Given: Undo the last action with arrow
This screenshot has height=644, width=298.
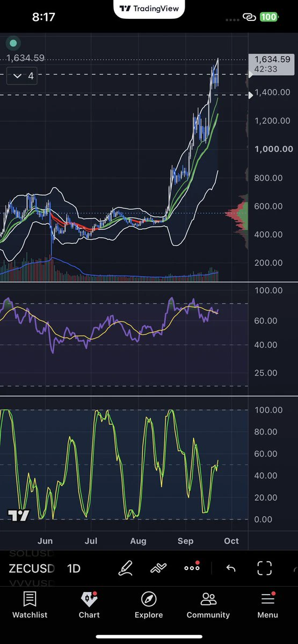Looking at the screenshot, I should tap(230, 568).
